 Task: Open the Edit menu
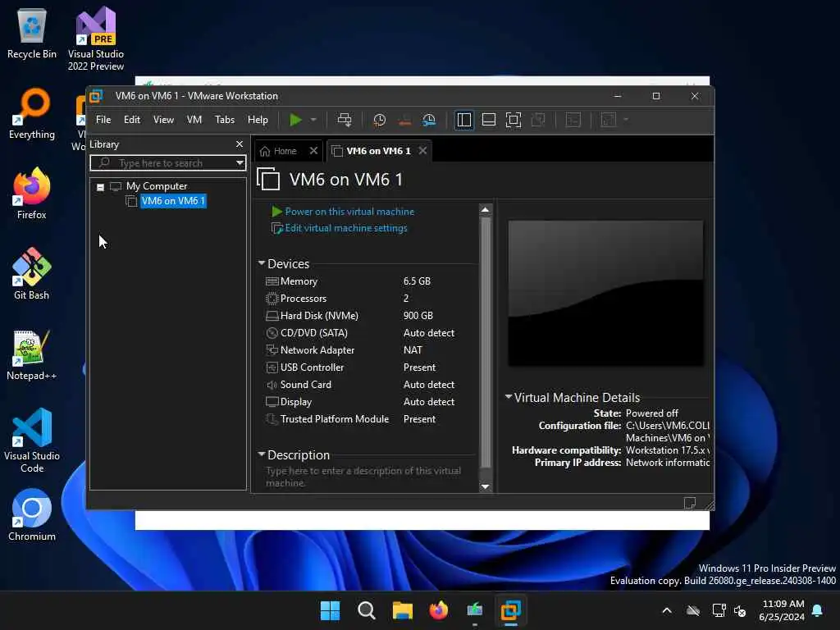pos(132,120)
